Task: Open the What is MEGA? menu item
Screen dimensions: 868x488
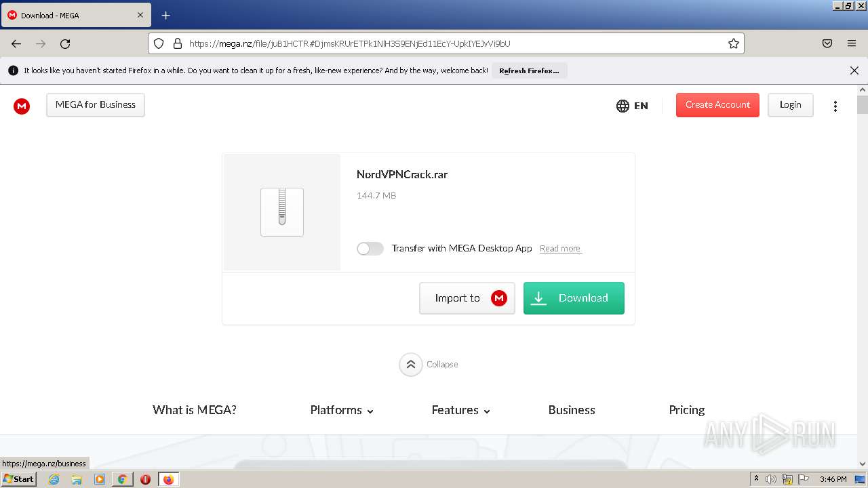Action: (195, 410)
